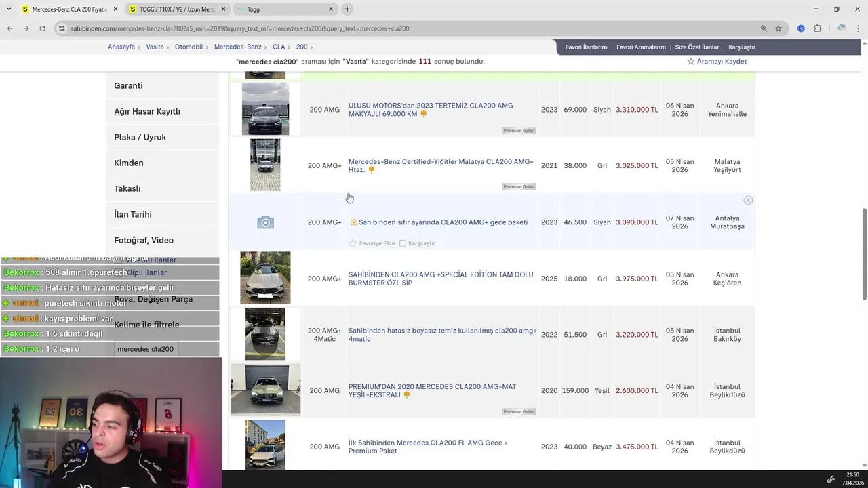Viewport: 868px width, 488px height.
Task: Switch to the Mercedes-Benz CLA 200 browser tab
Action: point(68,9)
